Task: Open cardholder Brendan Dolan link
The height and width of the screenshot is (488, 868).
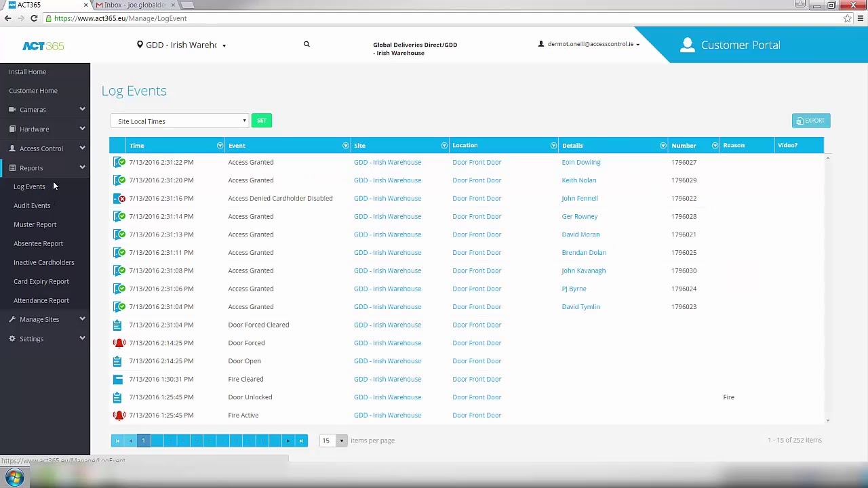Action: 584,253
